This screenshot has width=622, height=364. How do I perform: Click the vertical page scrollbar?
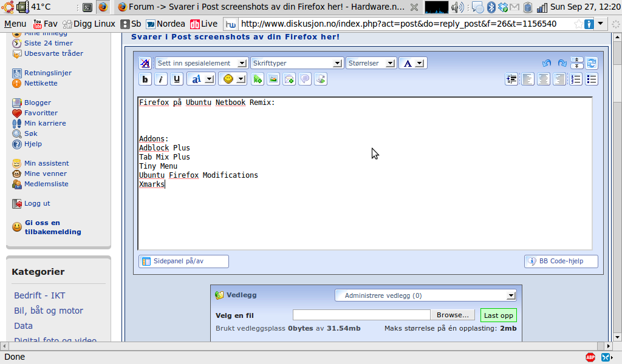pyautogui.click(x=617, y=187)
